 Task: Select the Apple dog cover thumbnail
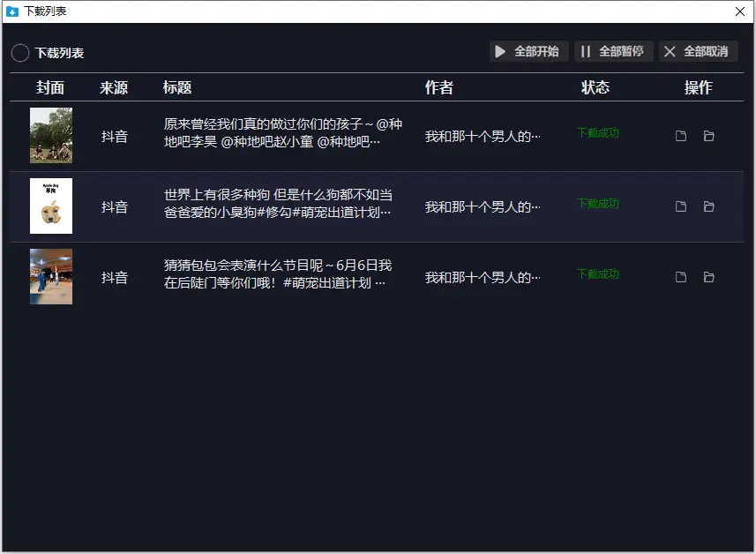coord(51,206)
